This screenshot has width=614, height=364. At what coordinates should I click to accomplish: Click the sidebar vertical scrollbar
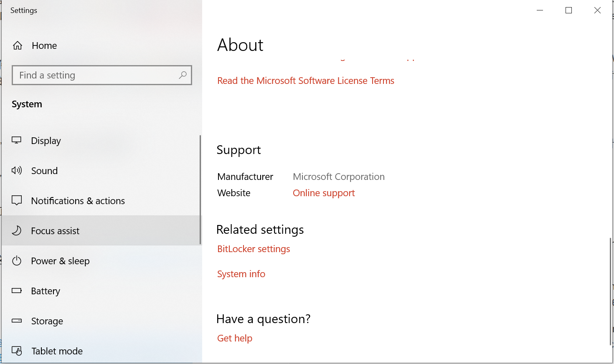click(x=200, y=190)
